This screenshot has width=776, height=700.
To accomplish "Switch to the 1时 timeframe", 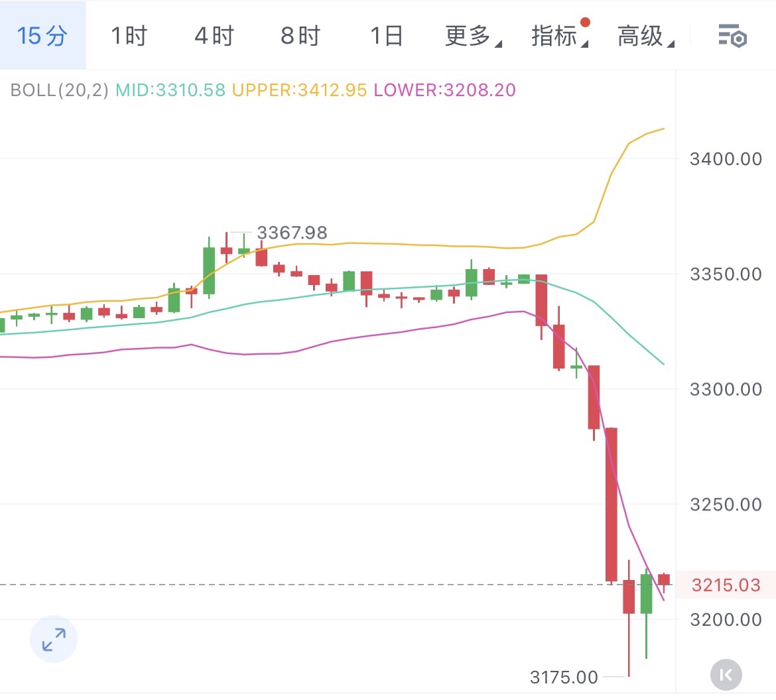I will (129, 36).
